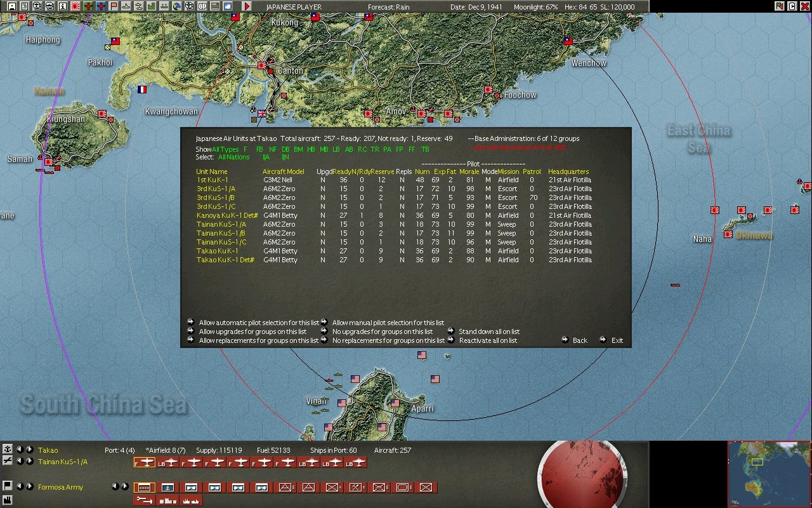
Task: Allow manual pilot selection for this list
Action: pyautogui.click(x=388, y=323)
